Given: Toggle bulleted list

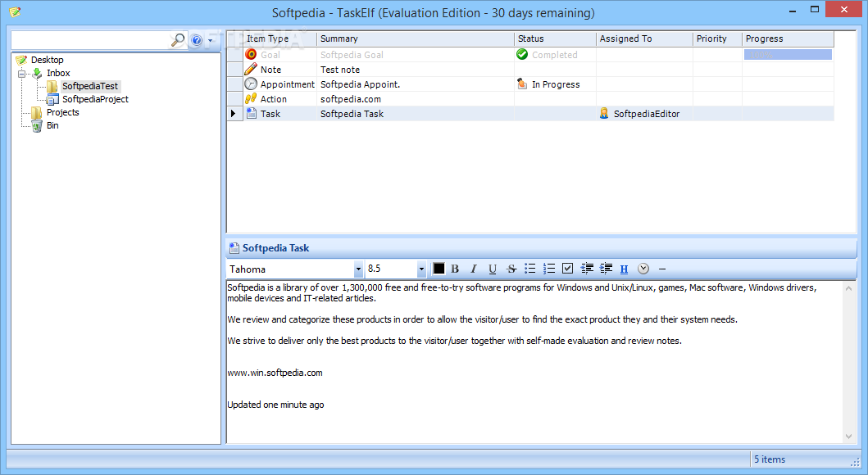Looking at the screenshot, I should [x=529, y=269].
